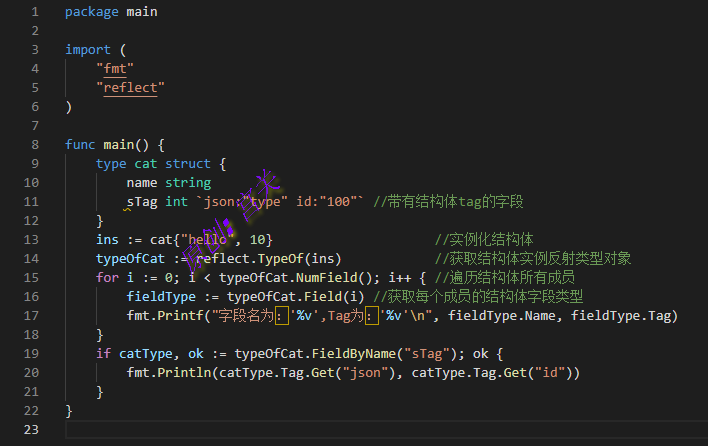The width and height of the screenshot is (708, 446).
Task: Click the "import" keyword
Action: (88, 49)
